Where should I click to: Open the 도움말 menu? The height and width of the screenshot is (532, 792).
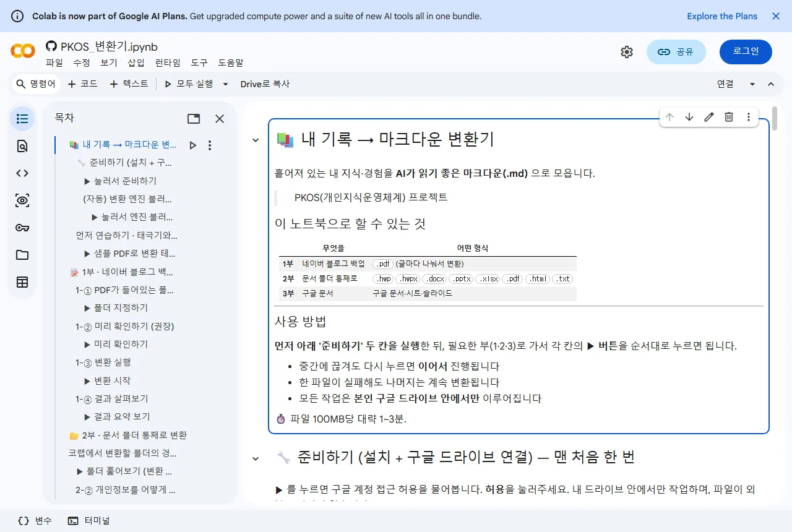[231, 62]
